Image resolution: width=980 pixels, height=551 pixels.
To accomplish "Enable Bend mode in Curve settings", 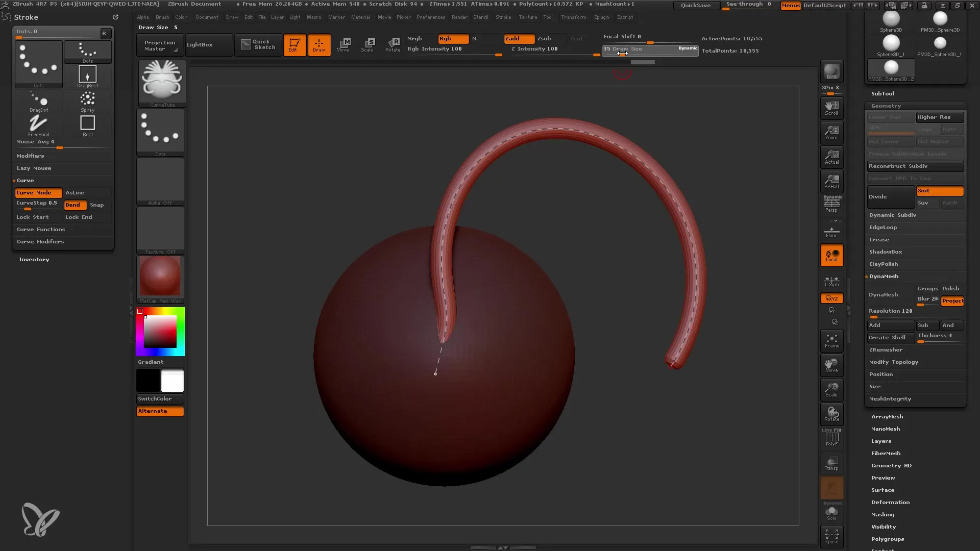I will tap(72, 205).
